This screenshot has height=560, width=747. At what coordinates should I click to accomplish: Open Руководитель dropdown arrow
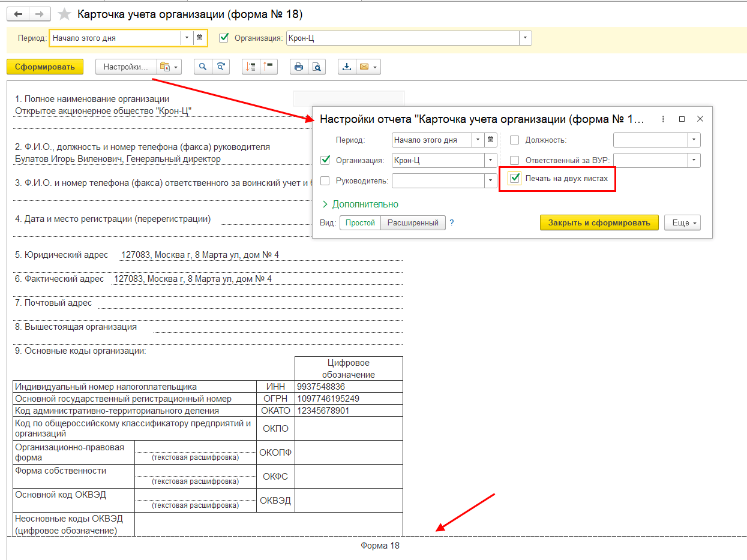(x=491, y=180)
